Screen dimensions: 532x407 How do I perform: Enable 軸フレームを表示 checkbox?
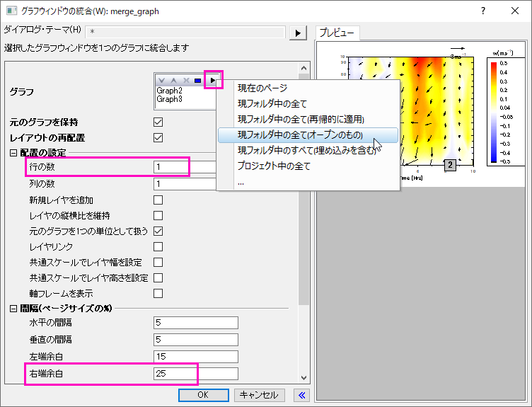coord(158,293)
